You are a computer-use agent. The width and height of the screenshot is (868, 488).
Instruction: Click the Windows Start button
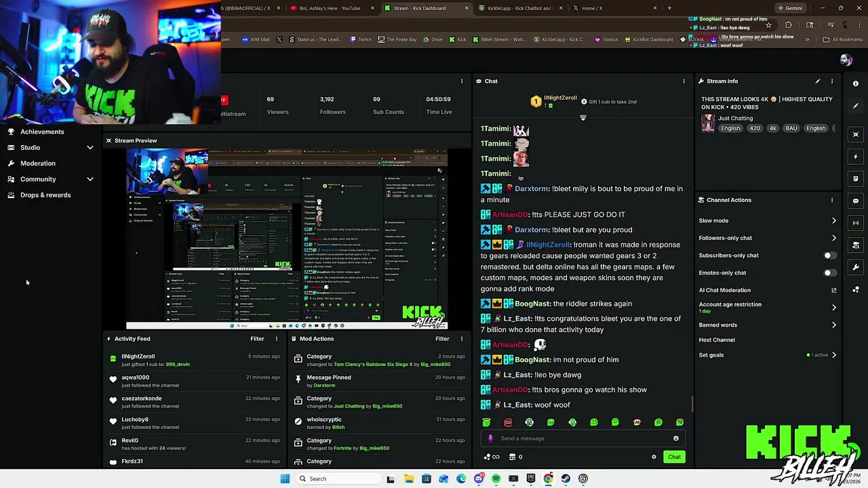(x=285, y=479)
